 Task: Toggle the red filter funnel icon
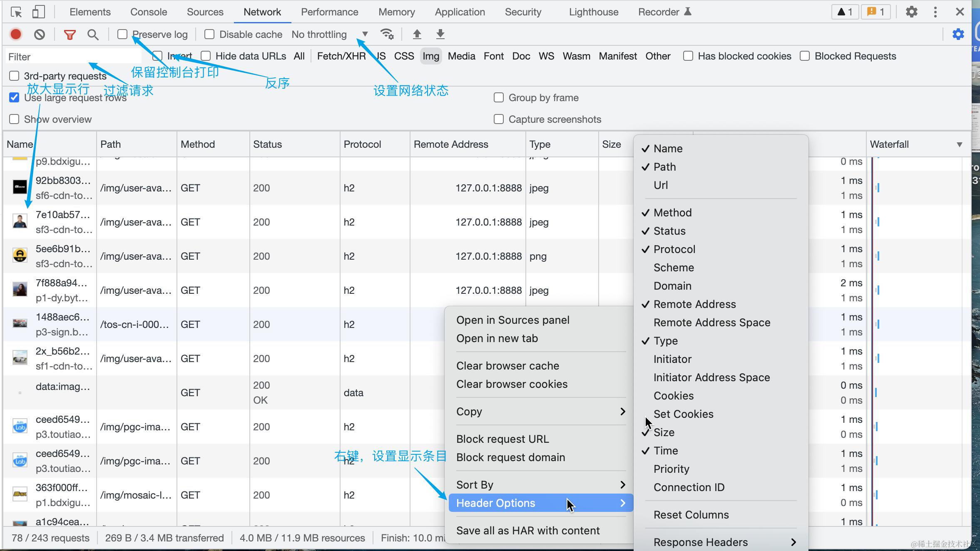click(70, 35)
